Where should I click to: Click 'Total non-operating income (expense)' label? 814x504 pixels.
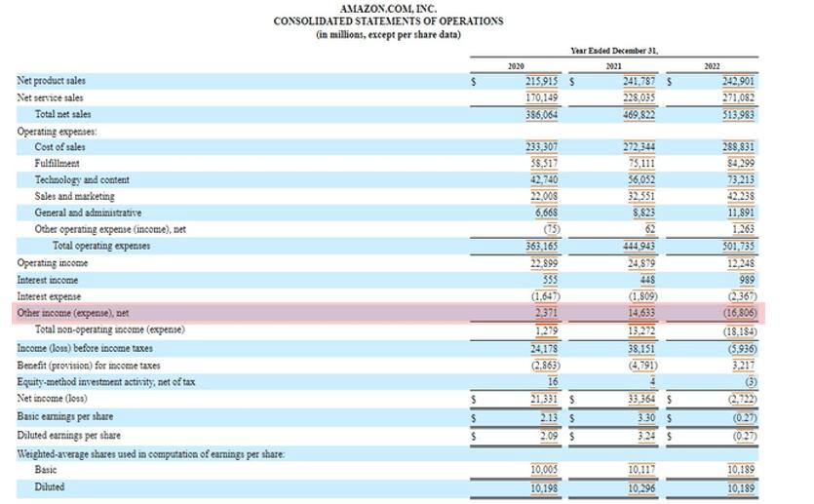(109, 330)
